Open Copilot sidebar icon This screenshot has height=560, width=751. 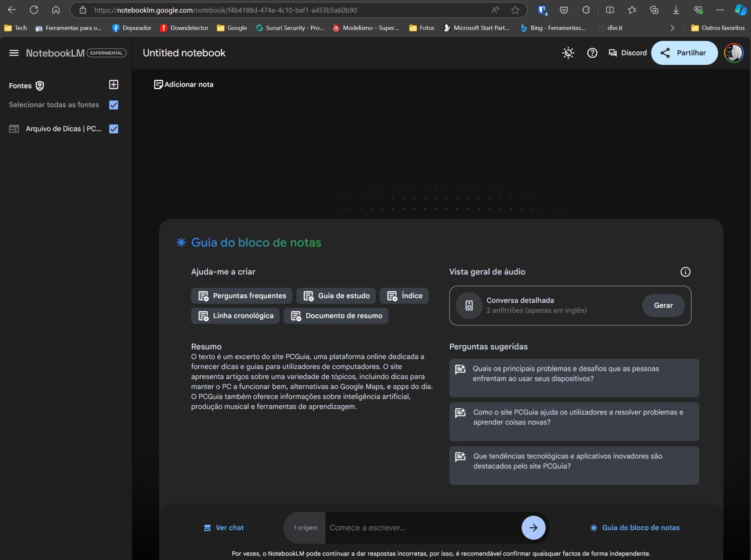pos(740,10)
